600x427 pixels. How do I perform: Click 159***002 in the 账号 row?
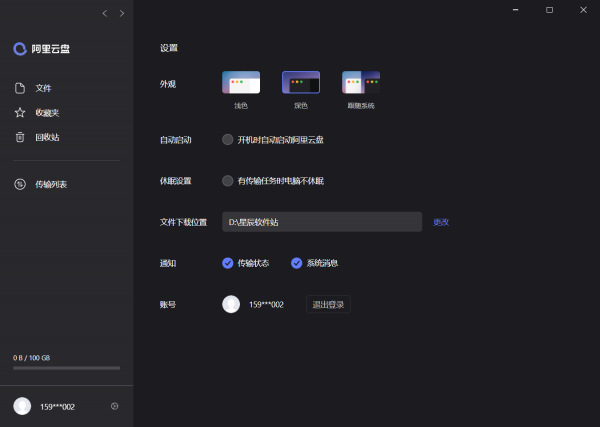tap(266, 305)
